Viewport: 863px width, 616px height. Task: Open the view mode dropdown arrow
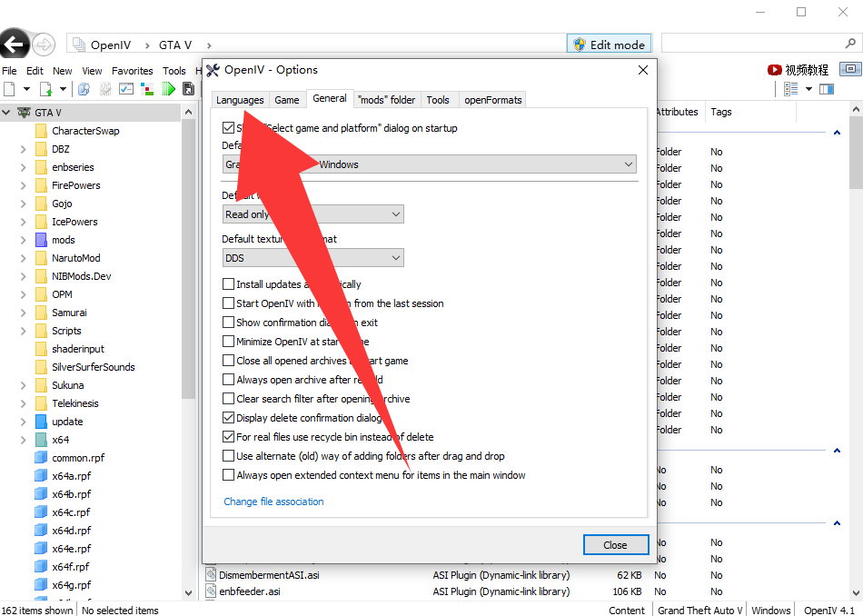[x=809, y=89]
